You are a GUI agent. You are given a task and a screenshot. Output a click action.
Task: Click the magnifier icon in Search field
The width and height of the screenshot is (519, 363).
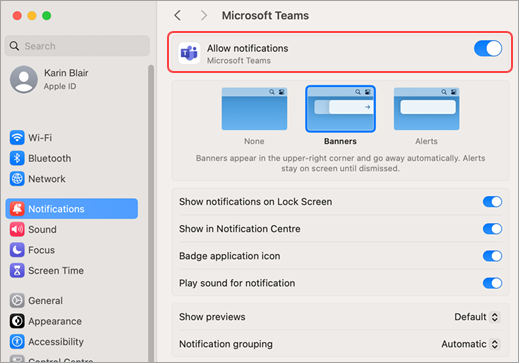[x=14, y=46]
